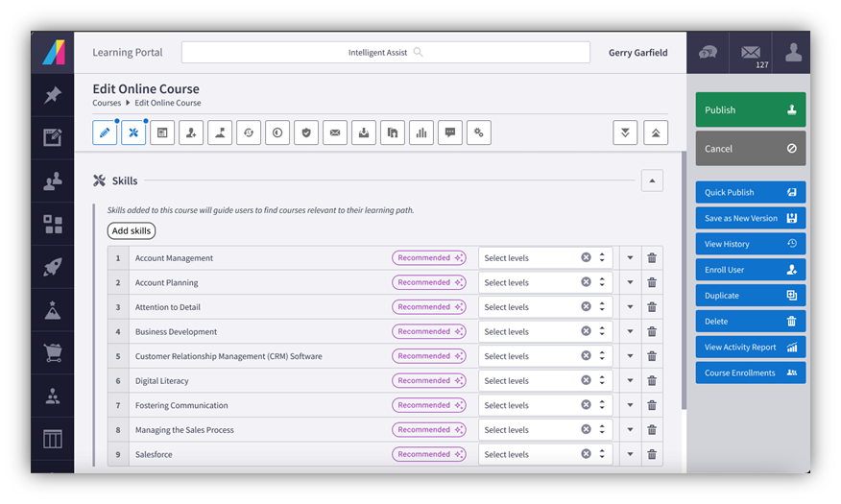Image resolution: width=841 pixels, height=504 pixels.
Task: Open the recurrence clock toolbar tab
Action: (x=249, y=132)
